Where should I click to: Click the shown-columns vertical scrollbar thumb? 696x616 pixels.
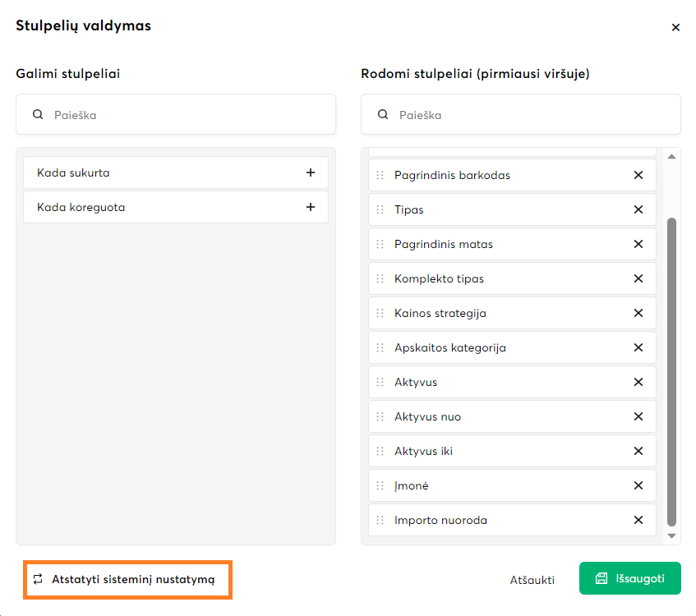[671, 370]
